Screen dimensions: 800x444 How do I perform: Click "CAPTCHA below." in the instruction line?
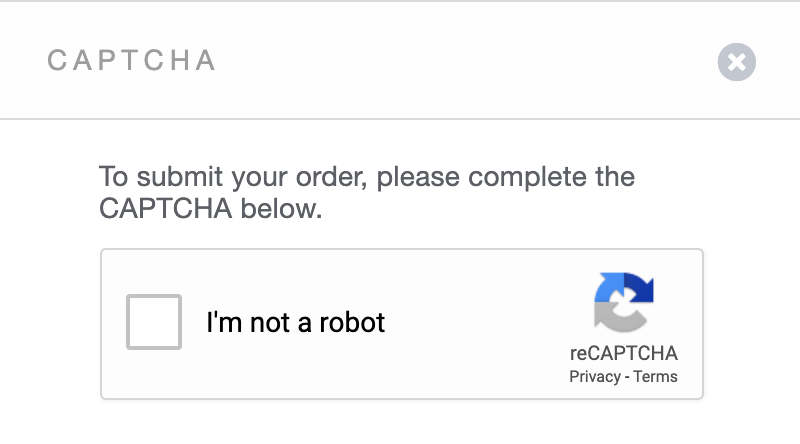pos(211,210)
